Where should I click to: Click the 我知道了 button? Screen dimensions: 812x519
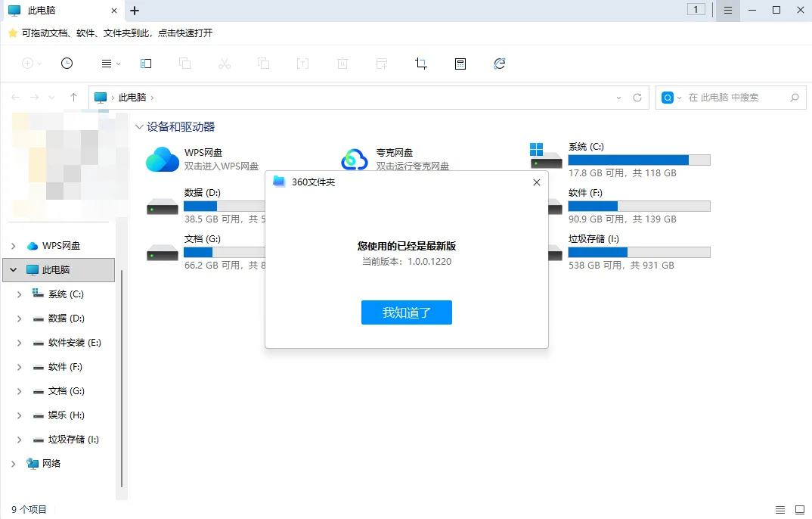pos(407,312)
